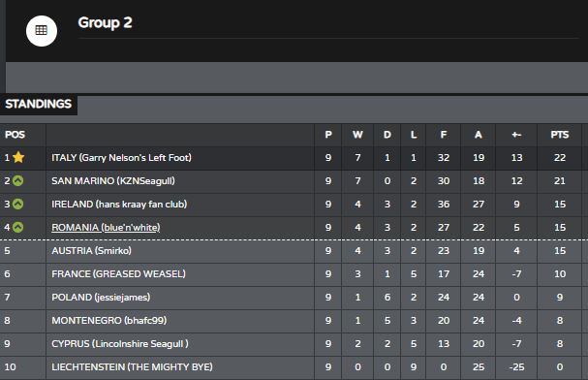This screenshot has width=588, height=380.
Task: Click the W wins column header
Action: (x=357, y=135)
